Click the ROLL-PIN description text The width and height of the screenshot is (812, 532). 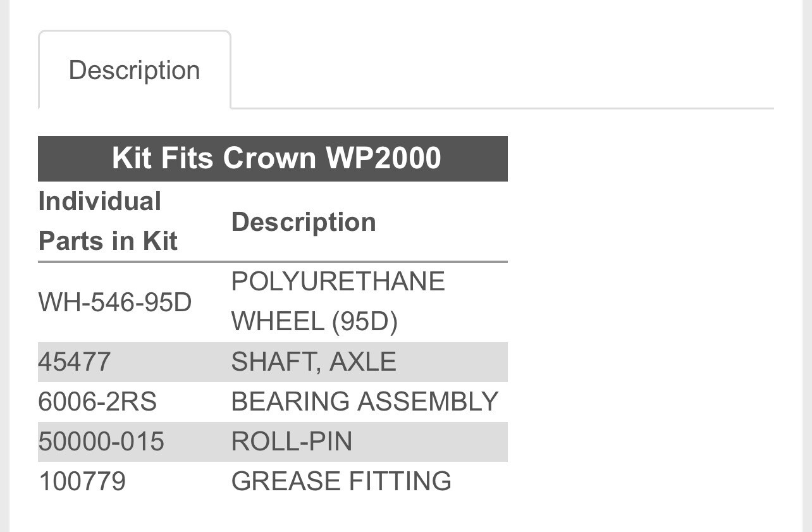290,442
